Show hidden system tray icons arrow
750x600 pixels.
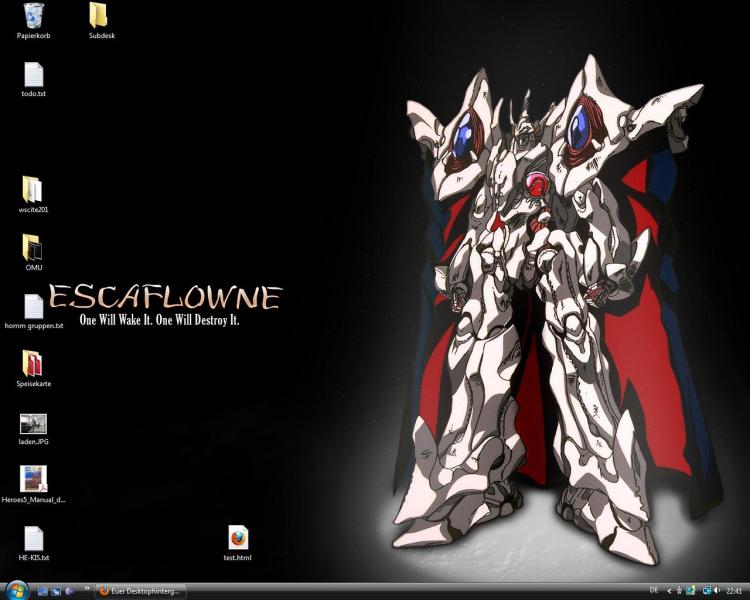(669, 591)
